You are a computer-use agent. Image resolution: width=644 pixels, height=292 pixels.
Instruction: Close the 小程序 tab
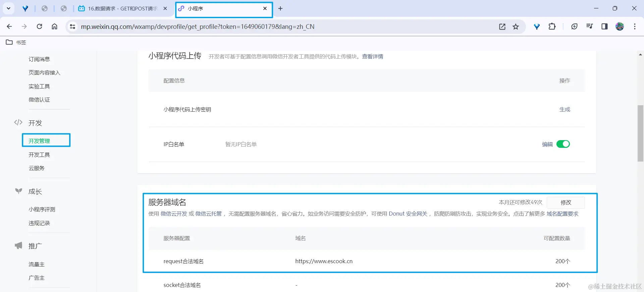tap(265, 8)
